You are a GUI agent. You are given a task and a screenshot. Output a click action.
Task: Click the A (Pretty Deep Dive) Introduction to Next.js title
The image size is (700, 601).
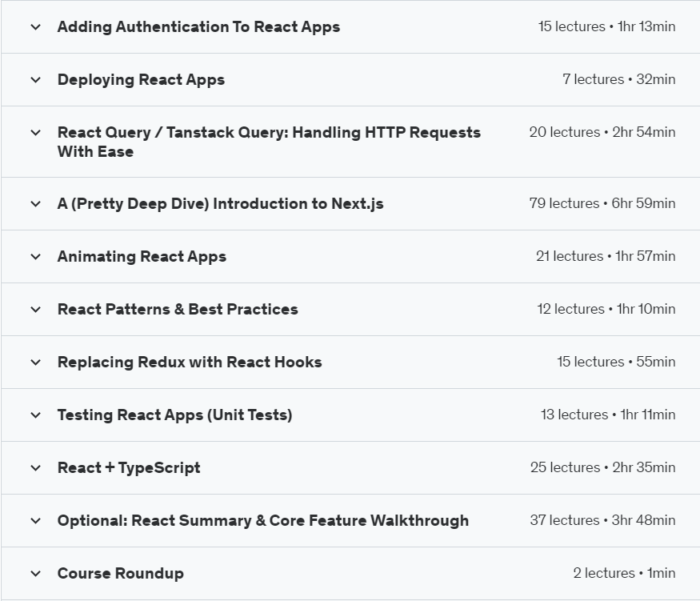point(220,204)
